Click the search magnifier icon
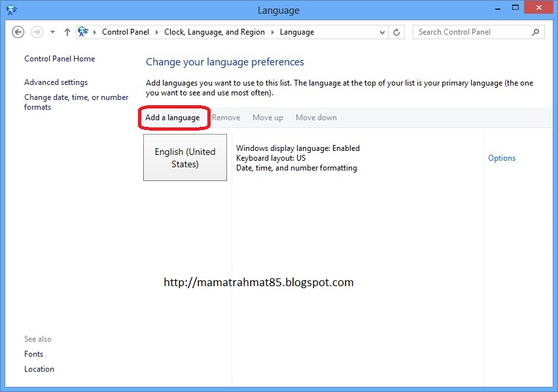This screenshot has height=392, width=558. pos(536,33)
